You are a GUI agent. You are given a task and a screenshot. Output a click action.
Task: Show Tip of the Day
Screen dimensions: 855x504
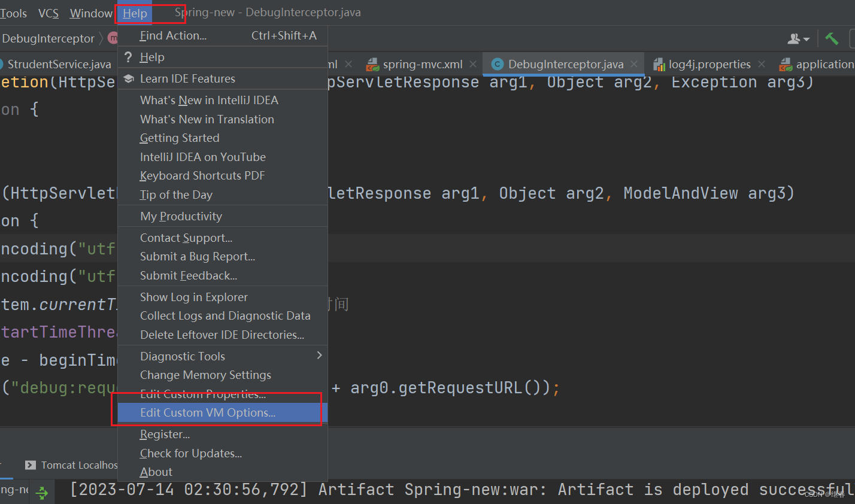223,195
